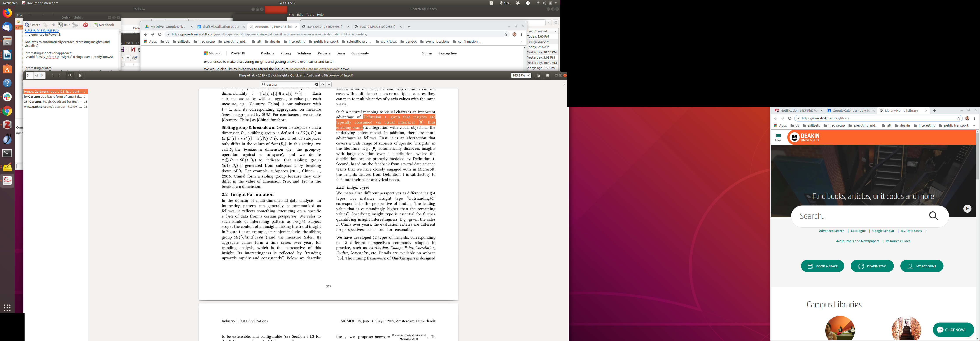980x341 pixels.
Task: Expand the 145.29% zoom dropdown
Action: coord(521,76)
